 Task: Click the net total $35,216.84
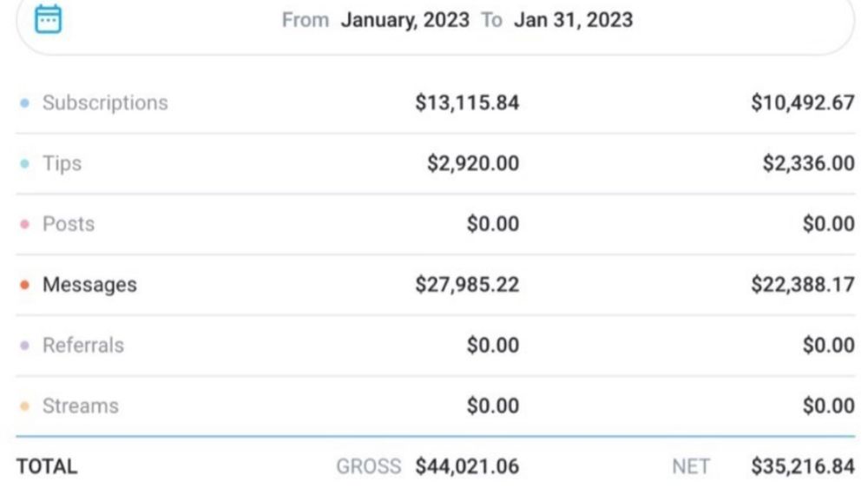(803, 466)
